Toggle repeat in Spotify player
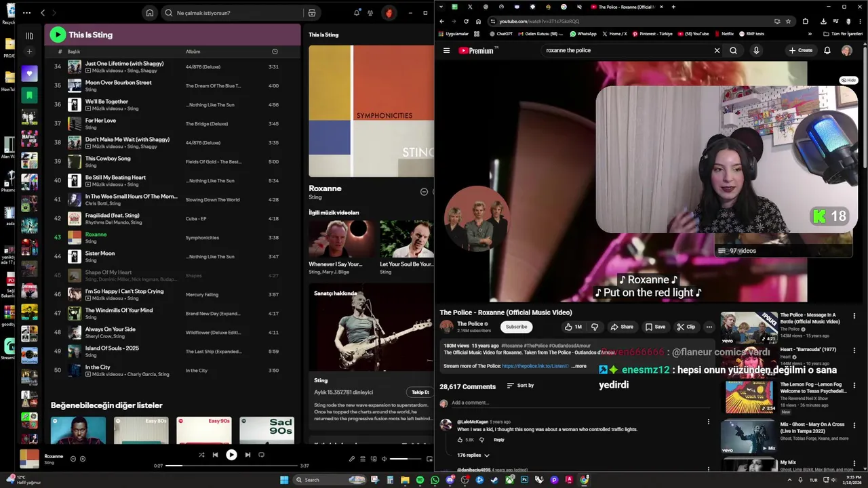Screen dimensions: 868x488 click(x=261, y=455)
